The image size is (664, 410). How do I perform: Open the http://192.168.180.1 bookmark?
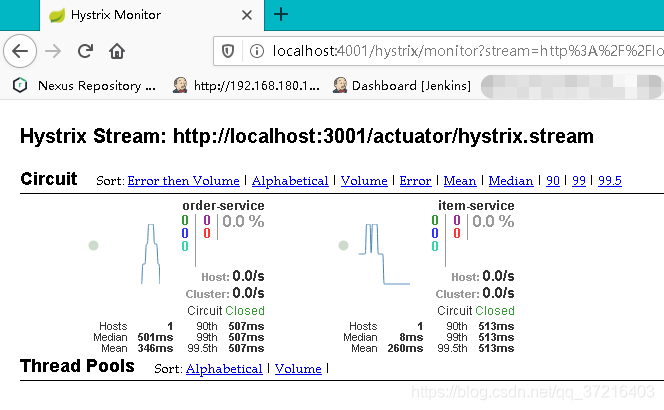click(246, 85)
